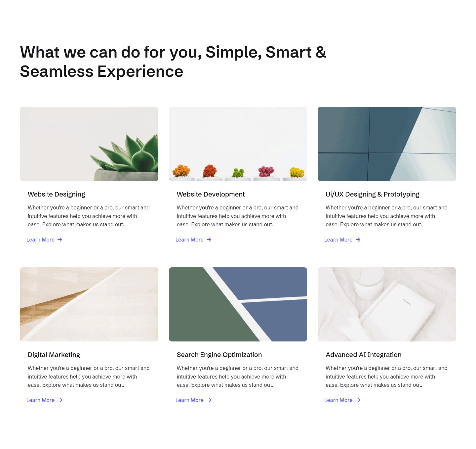
Task: Click the Advanced AI Integration card title
Action: (x=364, y=355)
